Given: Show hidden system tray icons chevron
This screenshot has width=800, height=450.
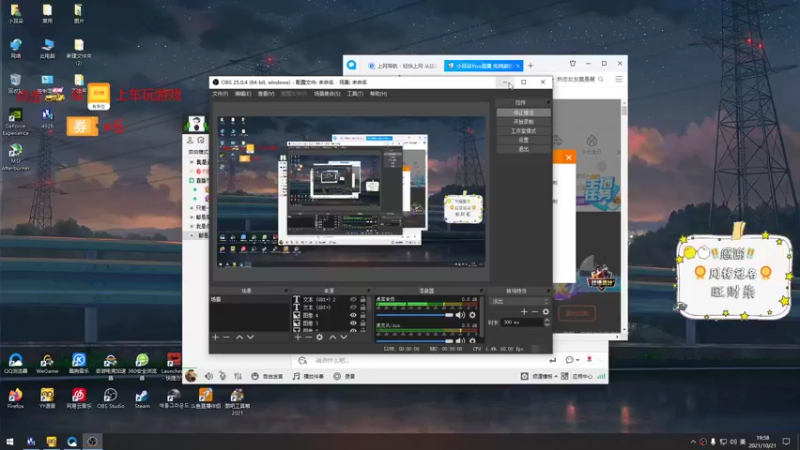Looking at the screenshot, I should (x=692, y=441).
